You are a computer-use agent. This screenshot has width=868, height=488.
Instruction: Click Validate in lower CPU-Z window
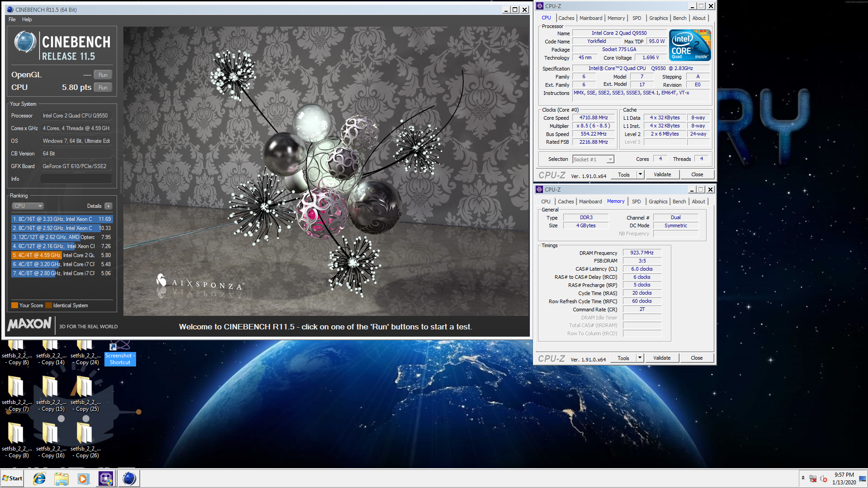pos(662,358)
